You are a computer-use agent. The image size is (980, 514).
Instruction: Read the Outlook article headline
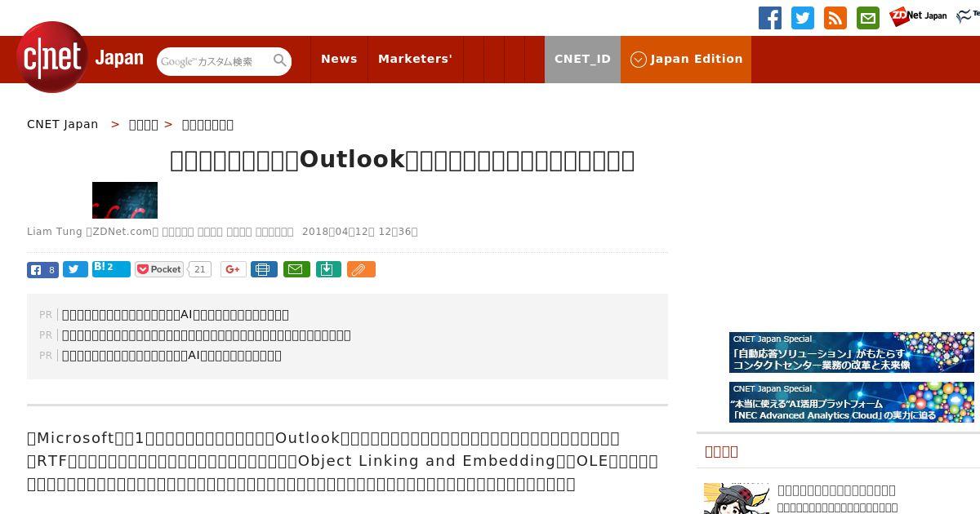pyautogui.click(x=402, y=159)
